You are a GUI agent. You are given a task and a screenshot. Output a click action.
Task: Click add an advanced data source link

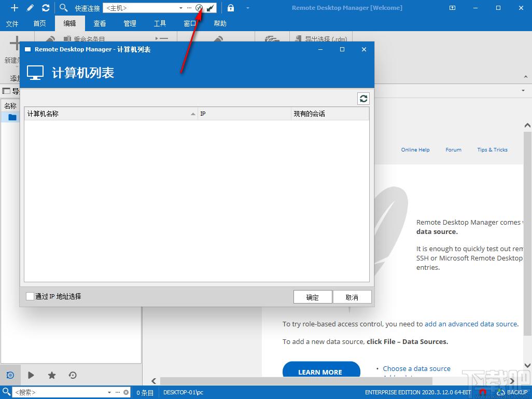[471, 324]
